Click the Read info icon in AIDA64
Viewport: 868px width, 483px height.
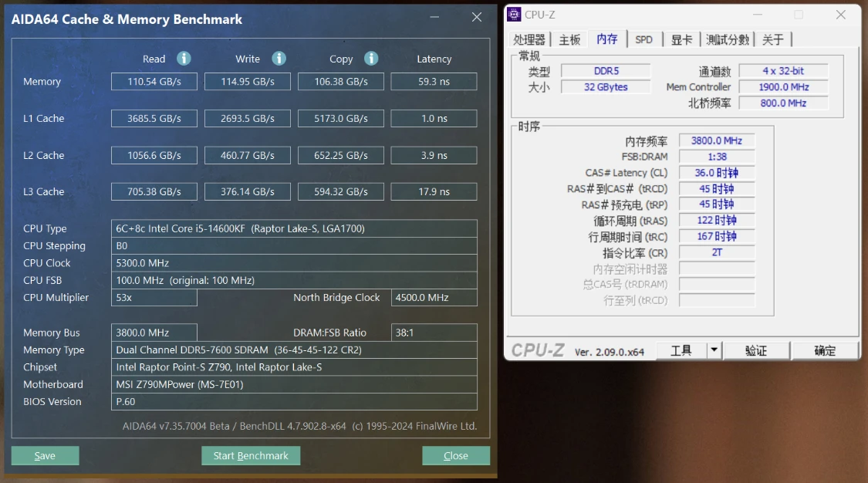(184, 58)
